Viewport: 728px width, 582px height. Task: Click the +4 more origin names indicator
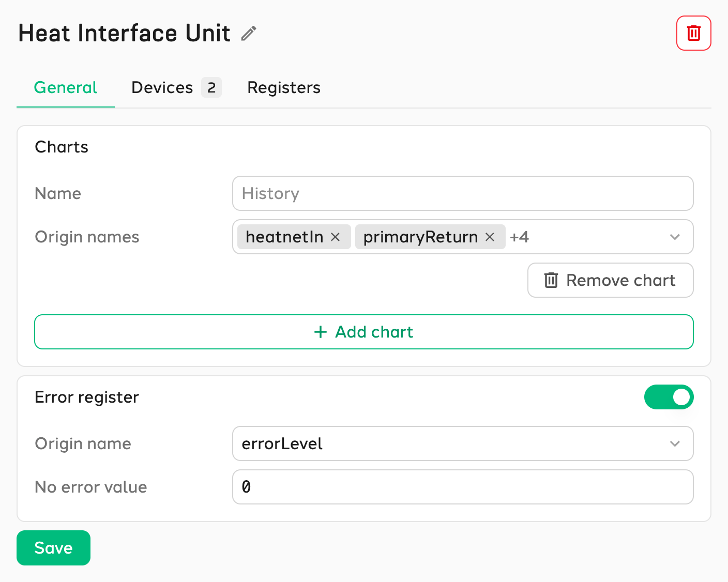click(x=519, y=237)
